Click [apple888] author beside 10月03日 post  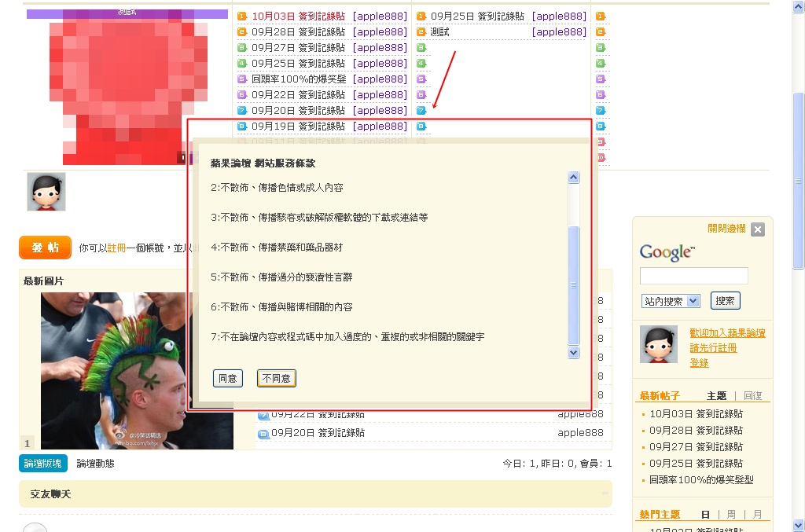click(x=380, y=17)
